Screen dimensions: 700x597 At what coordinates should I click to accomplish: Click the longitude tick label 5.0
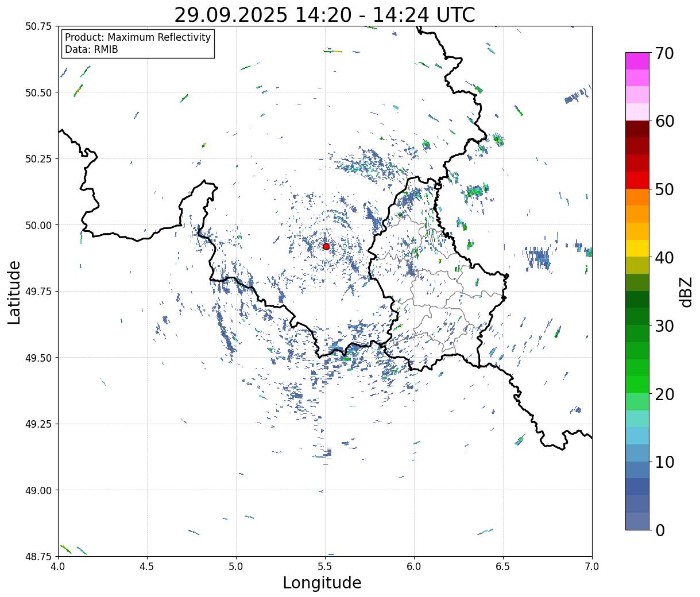(x=236, y=566)
